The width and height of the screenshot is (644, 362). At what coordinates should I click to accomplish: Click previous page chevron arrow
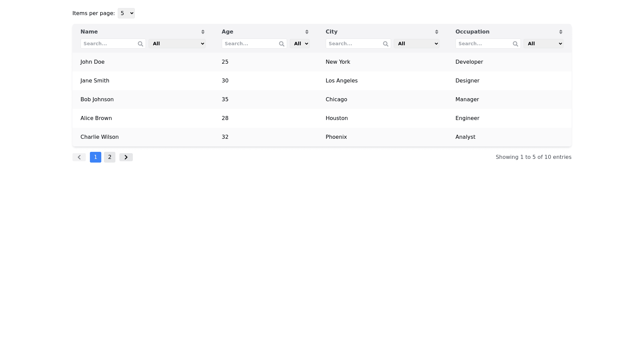79,157
